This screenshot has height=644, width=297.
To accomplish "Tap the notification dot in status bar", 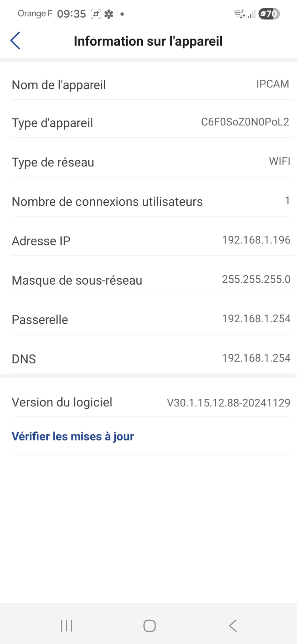I will tap(122, 14).
